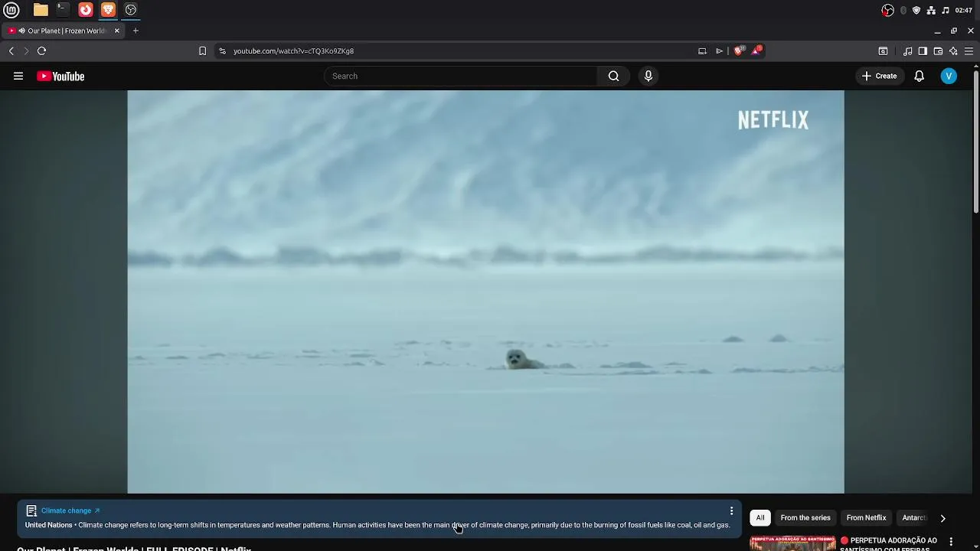Start voice search with the microphone
Viewport: 980px width, 551px height.
[x=648, y=76]
